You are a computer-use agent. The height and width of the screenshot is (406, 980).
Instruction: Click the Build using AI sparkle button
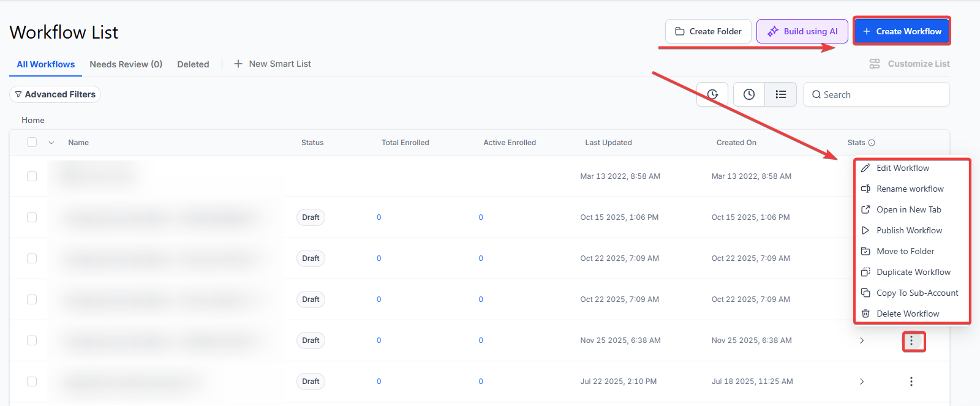coord(802,31)
